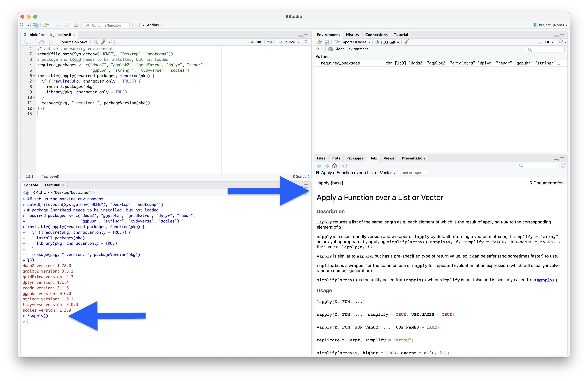
Task: Click the Source button
Action: pyautogui.click(x=286, y=42)
